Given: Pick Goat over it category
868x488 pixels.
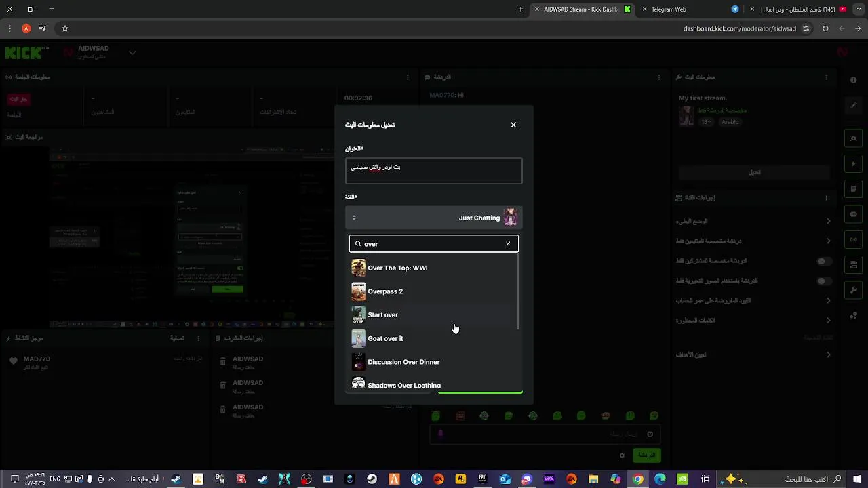Looking at the screenshot, I should point(433,338).
